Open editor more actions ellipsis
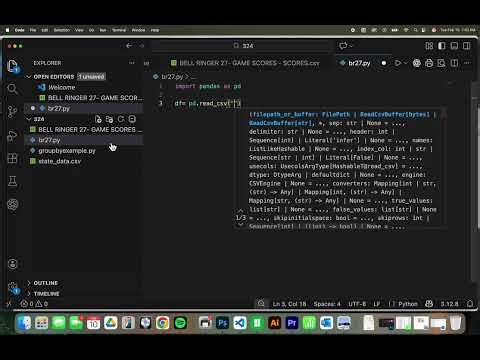Image resolution: width=480 pixels, height=360 pixels. pos(467,63)
